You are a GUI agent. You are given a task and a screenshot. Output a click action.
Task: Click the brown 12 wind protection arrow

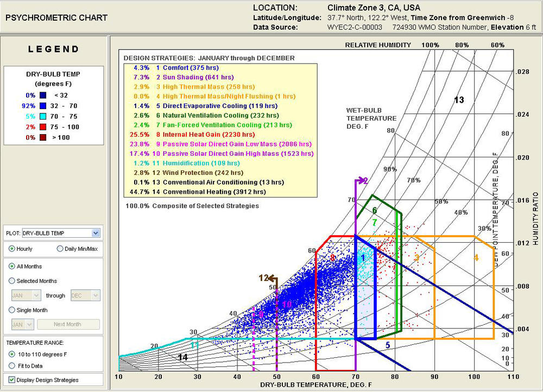pos(268,278)
